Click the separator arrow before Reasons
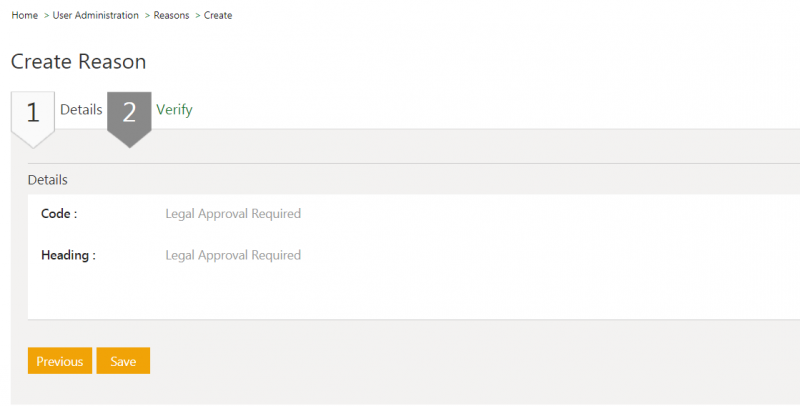This screenshot has width=800, height=406. pos(147,16)
